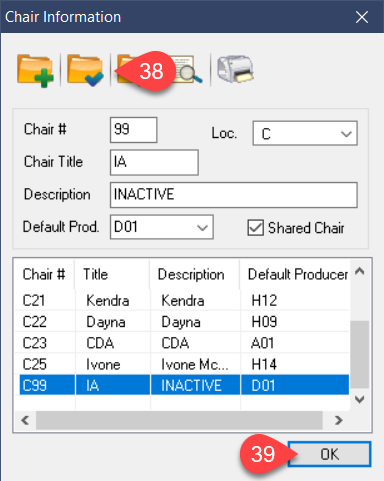This screenshot has width=384, height=481.
Task: Click the list's scroll down arrow
Action: tap(360, 399)
